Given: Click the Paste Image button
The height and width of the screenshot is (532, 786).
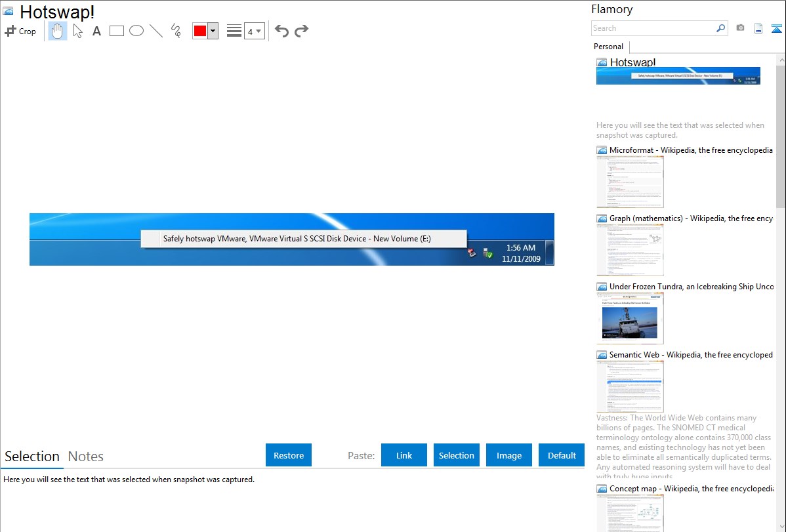Looking at the screenshot, I should point(509,455).
